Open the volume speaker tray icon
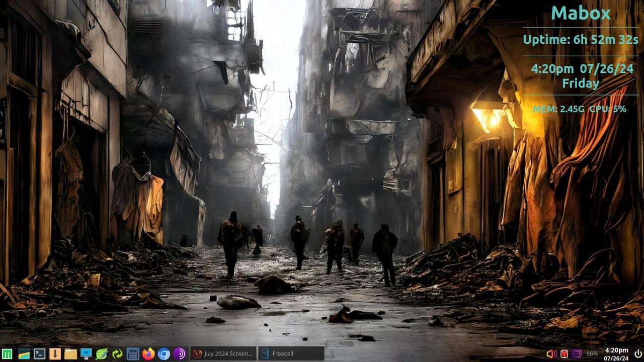The height and width of the screenshot is (362, 644). pos(551,354)
